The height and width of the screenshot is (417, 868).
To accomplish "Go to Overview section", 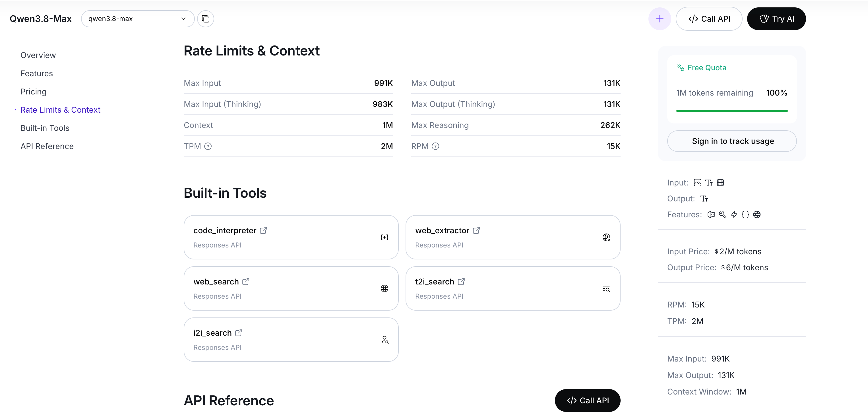I will 38,55.
